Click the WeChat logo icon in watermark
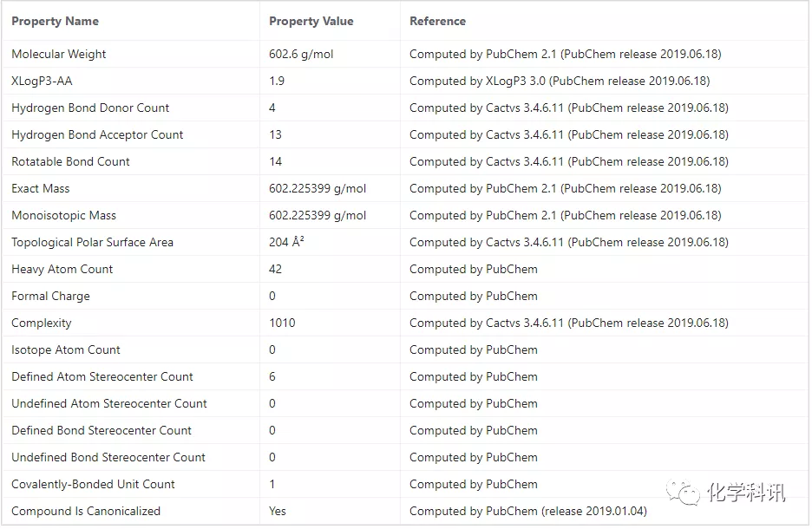This screenshot has height=529, width=812. pyautogui.click(x=683, y=492)
